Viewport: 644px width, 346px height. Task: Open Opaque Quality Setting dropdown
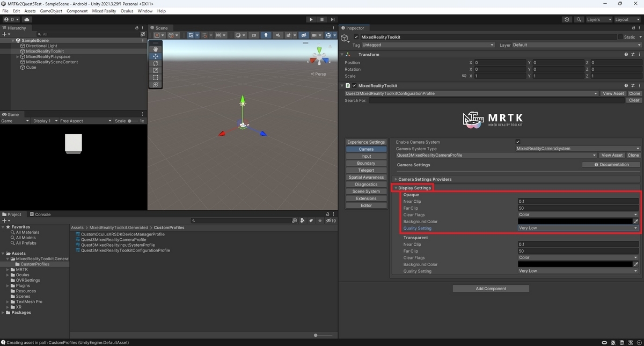pos(578,228)
